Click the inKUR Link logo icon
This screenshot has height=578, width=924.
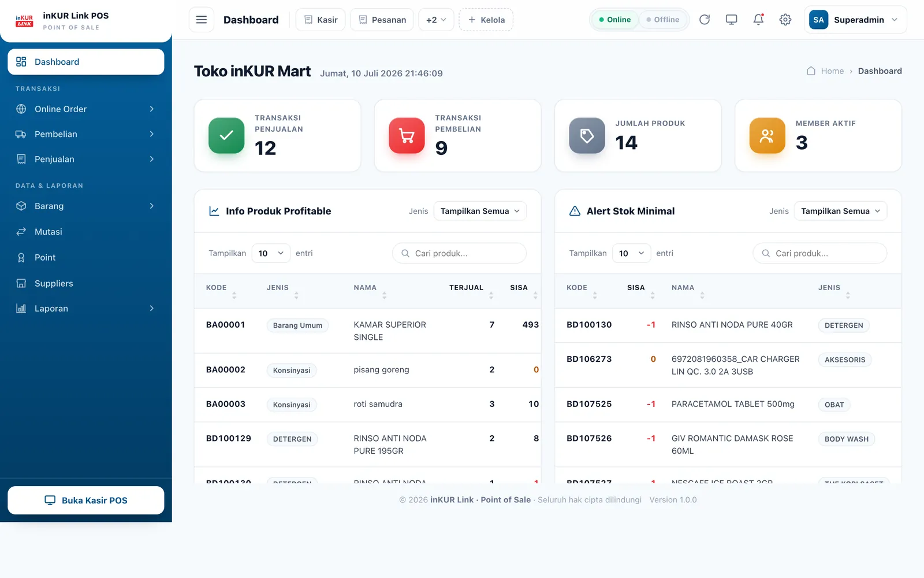24,21
